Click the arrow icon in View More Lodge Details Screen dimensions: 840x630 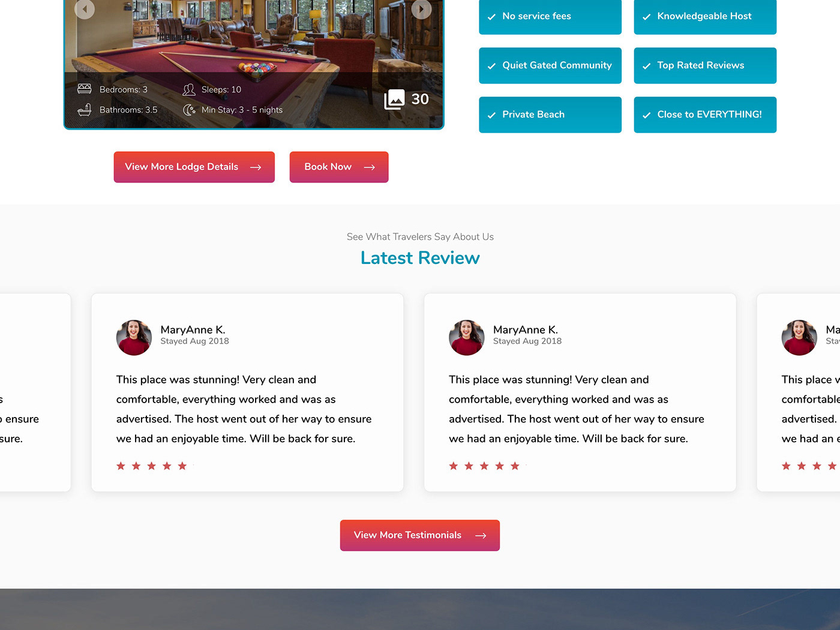(x=256, y=167)
